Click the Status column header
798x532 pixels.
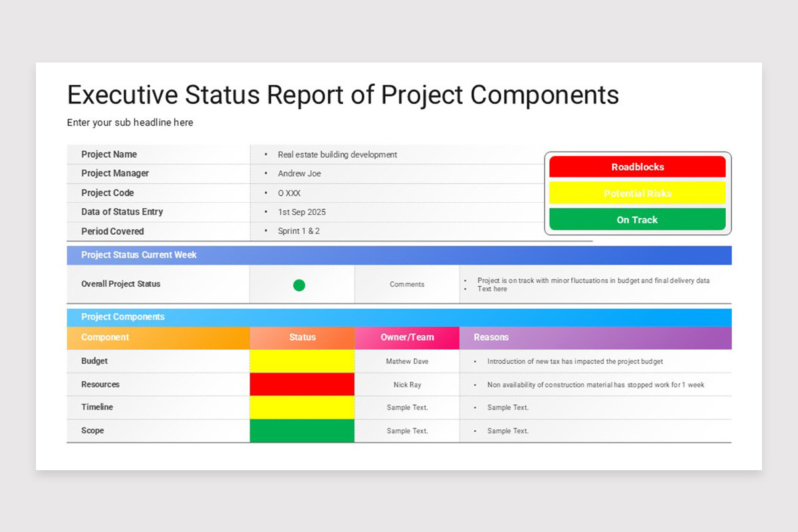(x=302, y=337)
